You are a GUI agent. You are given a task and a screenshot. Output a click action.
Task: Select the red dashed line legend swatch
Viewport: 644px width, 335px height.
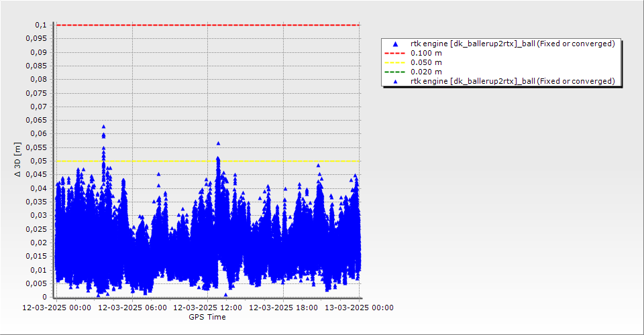394,54
